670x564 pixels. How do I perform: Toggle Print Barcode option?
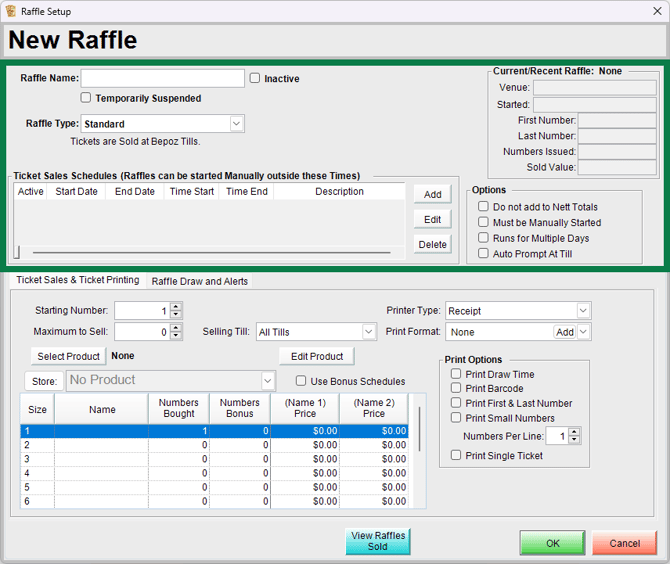point(456,389)
